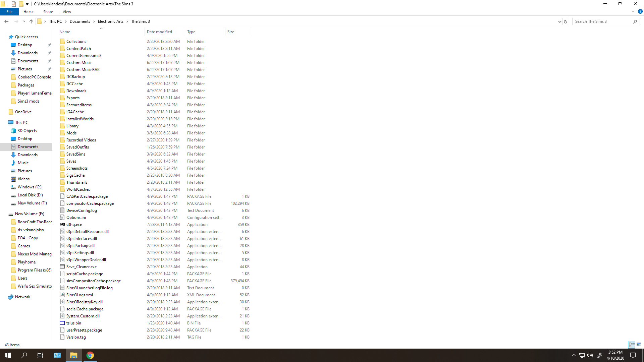The image size is (644, 362).
Task: Open the Customize Quick Access Toolbar dropdown
Action: [27, 4]
